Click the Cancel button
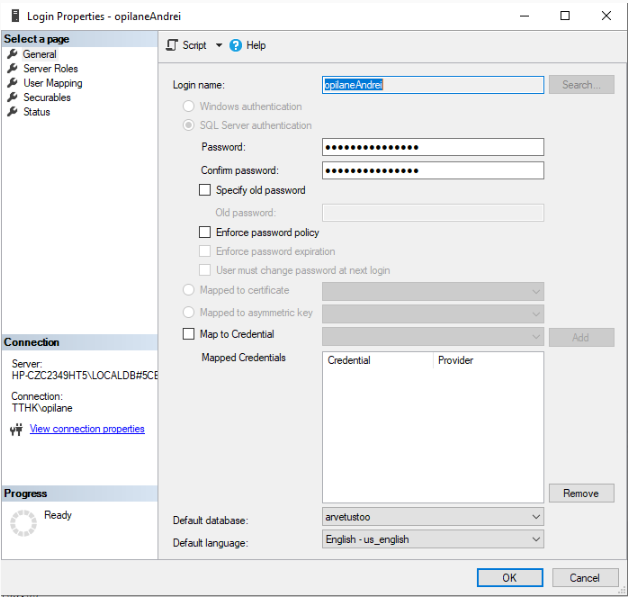Screen dimensions: 628x597 click(x=585, y=578)
